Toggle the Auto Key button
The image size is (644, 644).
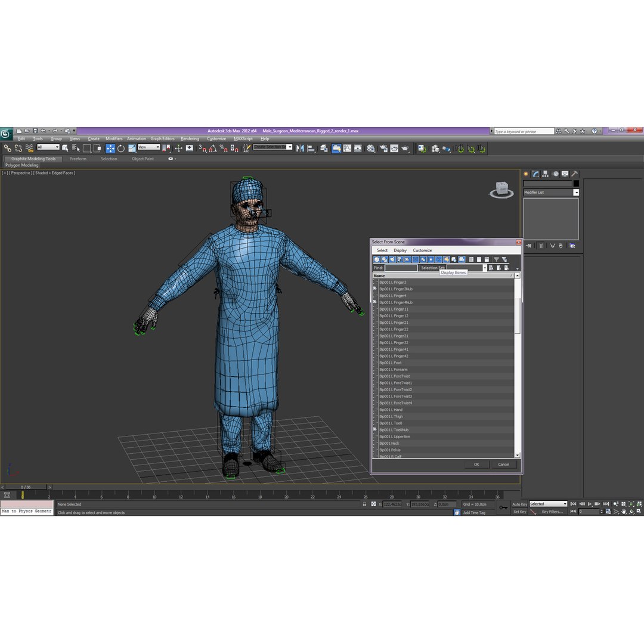[519, 504]
